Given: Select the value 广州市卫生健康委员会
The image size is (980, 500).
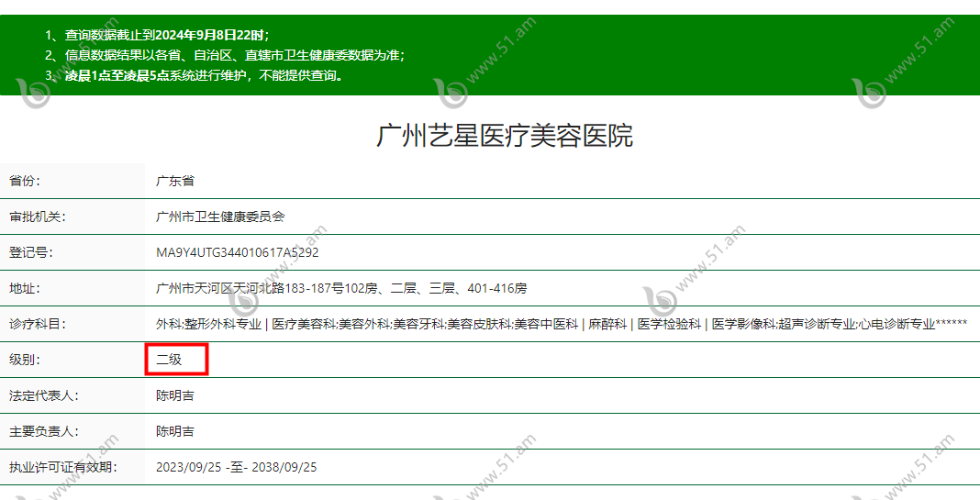Looking at the screenshot, I should click(220, 217).
